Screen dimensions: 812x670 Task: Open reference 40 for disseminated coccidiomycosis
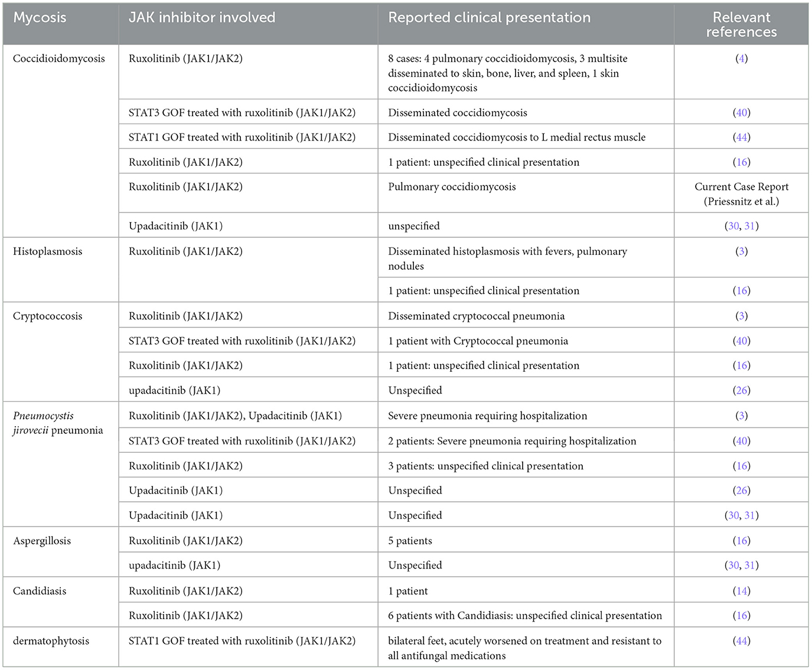[x=742, y=113]
